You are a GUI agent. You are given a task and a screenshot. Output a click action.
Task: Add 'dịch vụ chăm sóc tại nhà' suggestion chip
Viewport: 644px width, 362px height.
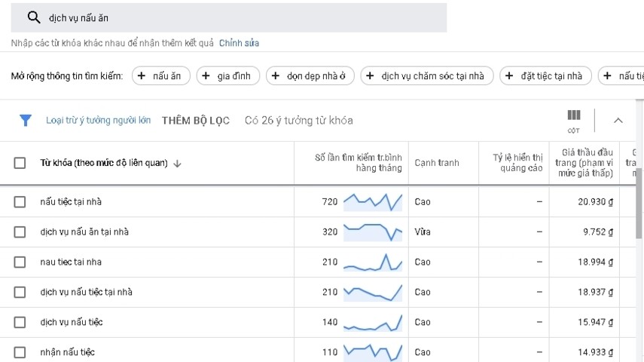coord(427,76)
